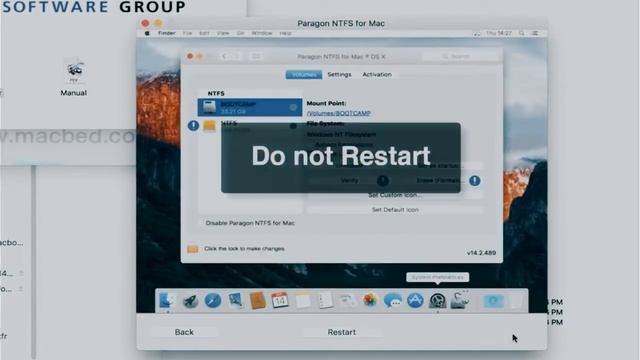
Task: Open the Help menu in the menu bar
Action: tap(285, 33)
